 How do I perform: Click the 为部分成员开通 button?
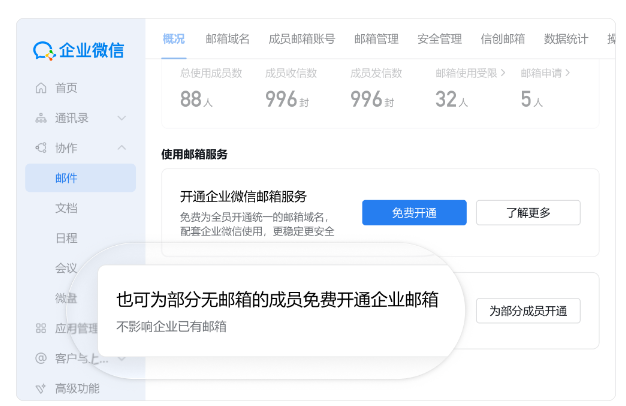tap(527, 311)
